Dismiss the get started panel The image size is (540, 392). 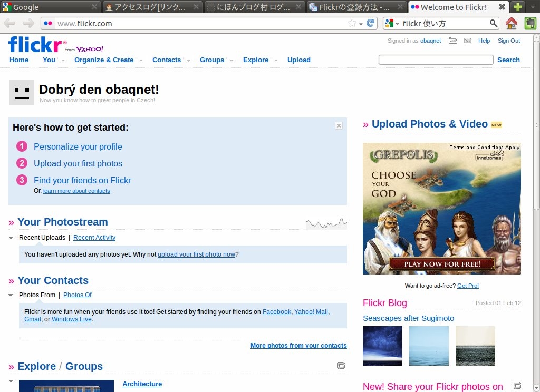[339, 125]
